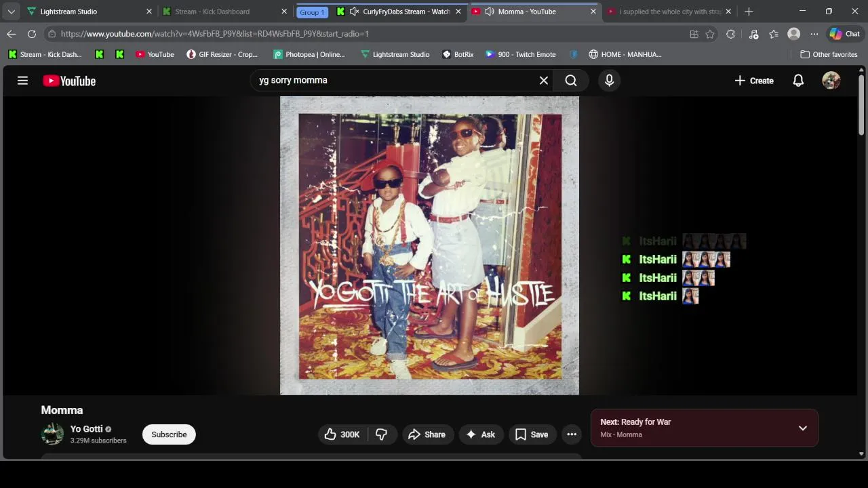Open the Photopea bookmark
The height and width of the screenshot is (488, 868).
pyautogui.click(x=309, y=54)
